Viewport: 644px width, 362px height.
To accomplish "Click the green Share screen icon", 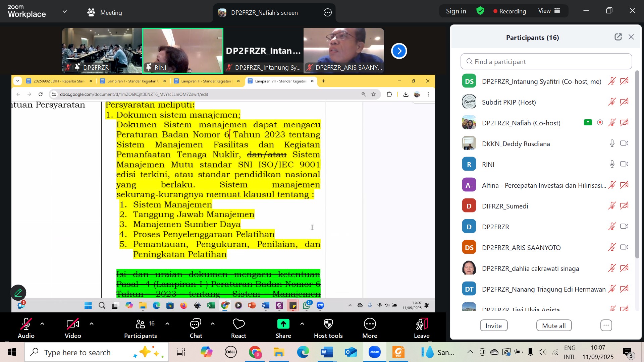I will pos(283,324).
